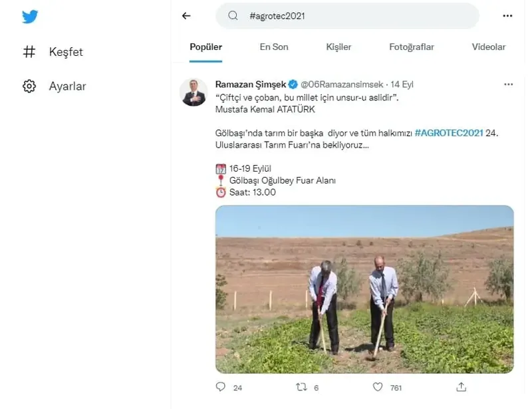
Task: Open the farming photo in the tweet
Action: point(364,289)
